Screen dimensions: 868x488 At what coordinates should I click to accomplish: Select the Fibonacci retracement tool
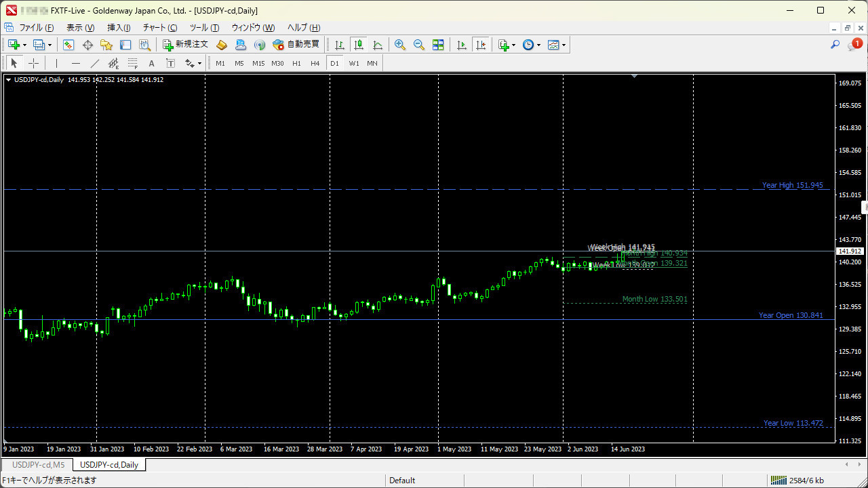[x=132, y=63]
